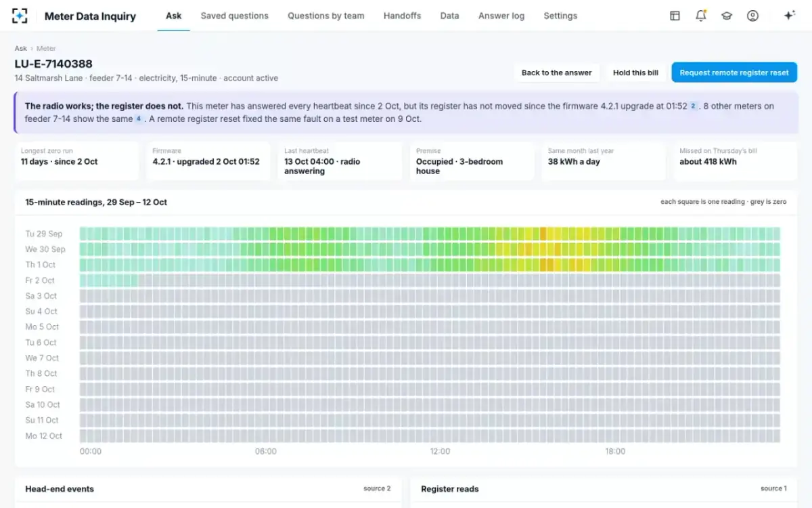Click the Ask breadcrumb link
This screenshot has width=812, height=508.
(x=21, y=49)
